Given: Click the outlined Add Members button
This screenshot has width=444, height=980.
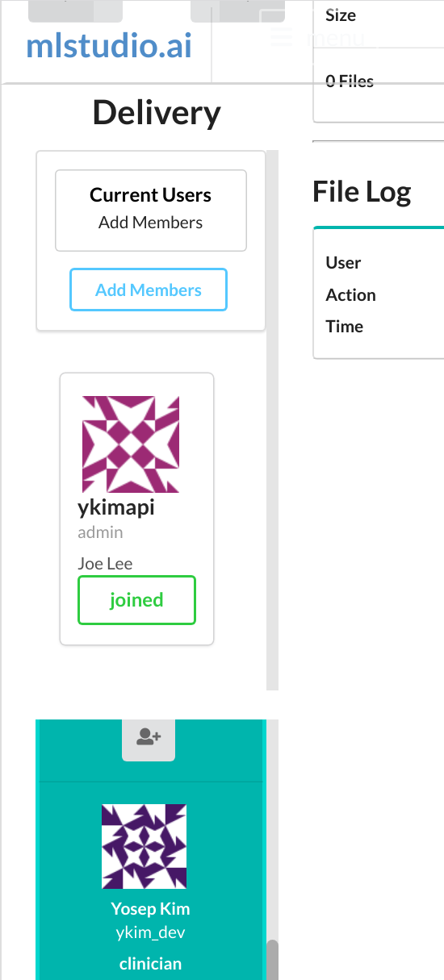Looking at the screenshot, I should coord(149,290).
